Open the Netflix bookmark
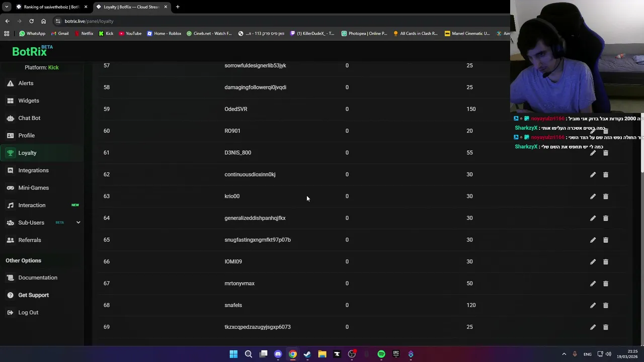 (x=84, y=34)
